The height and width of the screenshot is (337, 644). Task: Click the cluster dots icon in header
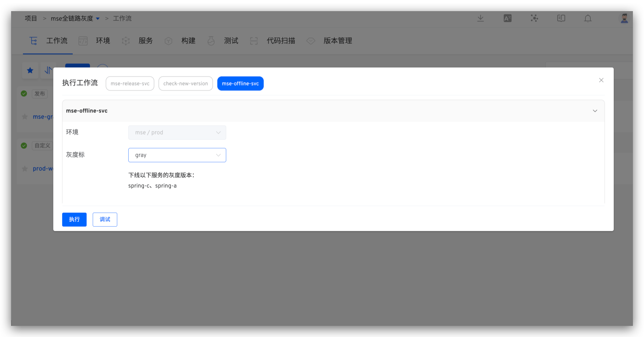[x=534, y=18]
